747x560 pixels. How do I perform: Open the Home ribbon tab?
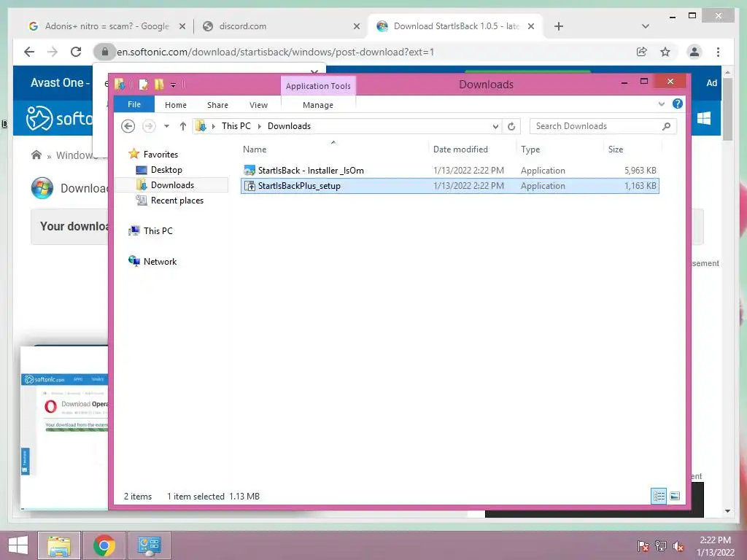click(175, 105)
